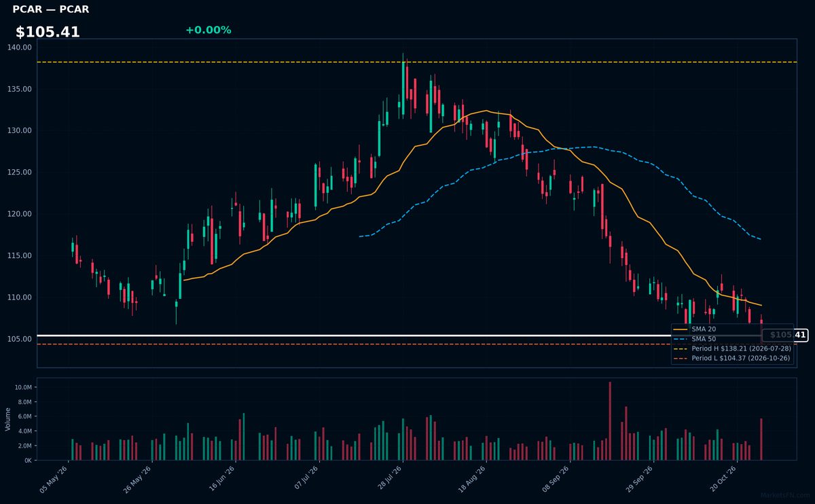Click the 120.00 price axis label
This screenshot has height=504, width=815.
tap(20, 214)
